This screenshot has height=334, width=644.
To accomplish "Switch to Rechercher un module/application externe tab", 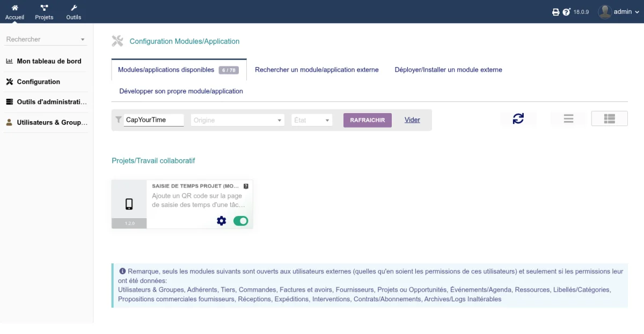I will pyautogui.click(x=317, y=70).
